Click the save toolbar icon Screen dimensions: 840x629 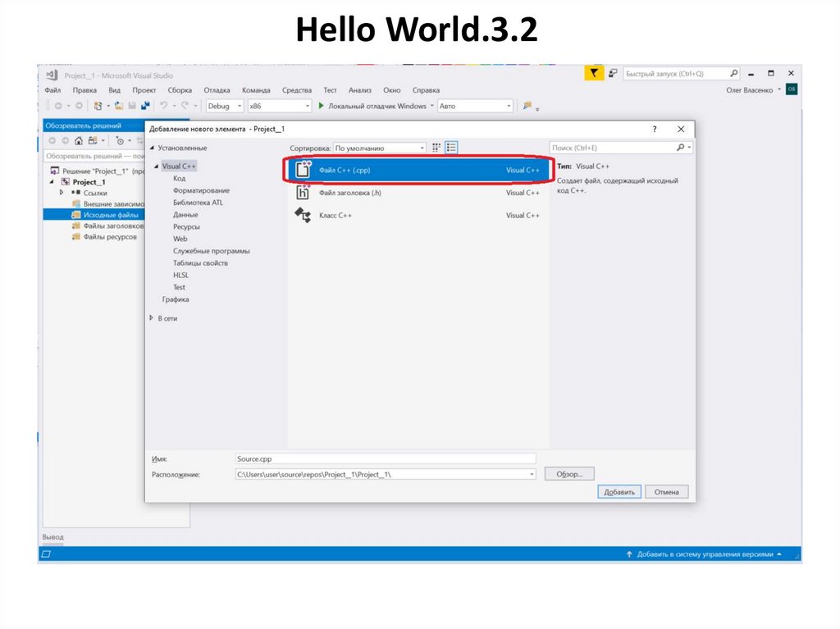(132, 106)
